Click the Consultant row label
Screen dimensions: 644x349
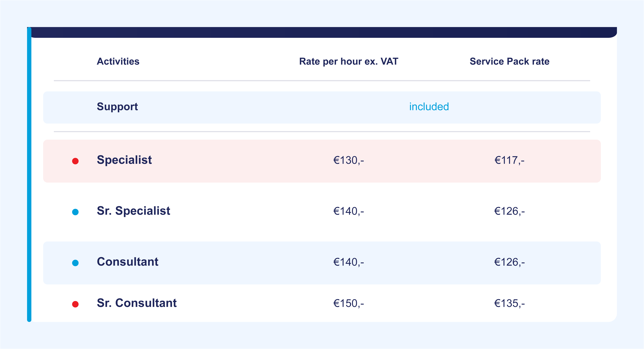pos(128,262)
